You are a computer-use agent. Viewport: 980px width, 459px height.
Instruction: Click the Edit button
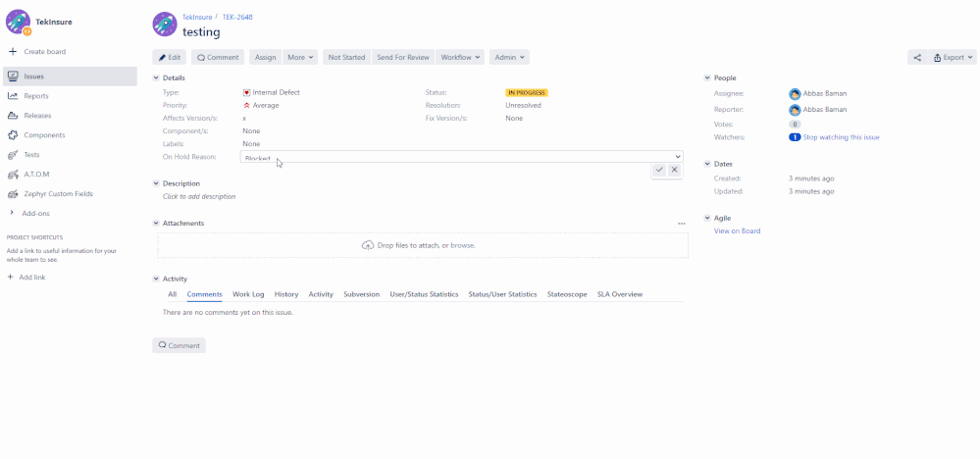[x=170, y=58]
